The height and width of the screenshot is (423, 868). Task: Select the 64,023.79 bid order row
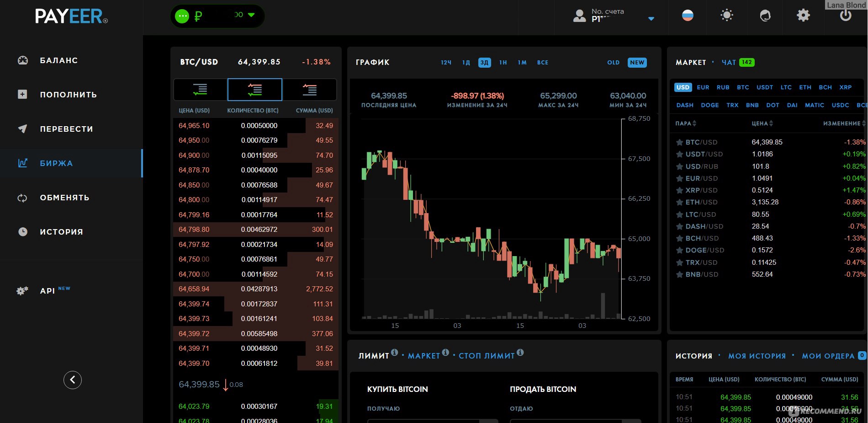[x=256, y=407]
